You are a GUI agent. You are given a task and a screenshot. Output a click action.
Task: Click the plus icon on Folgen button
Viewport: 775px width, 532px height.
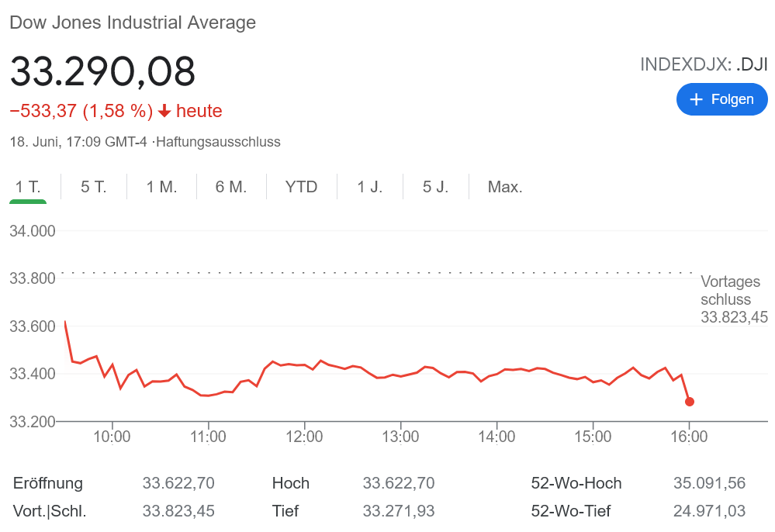pyautogui.click(x=696, y=99)
